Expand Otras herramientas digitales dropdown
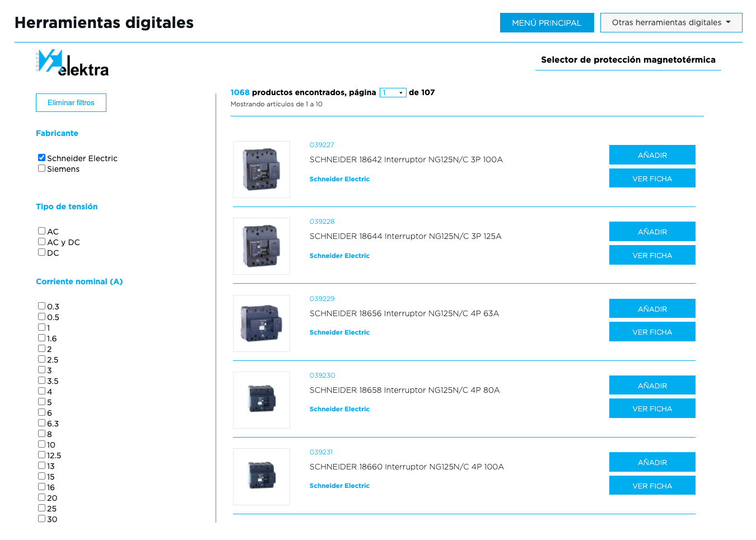This screenshot has width=756, height=540. pos(671,23)
